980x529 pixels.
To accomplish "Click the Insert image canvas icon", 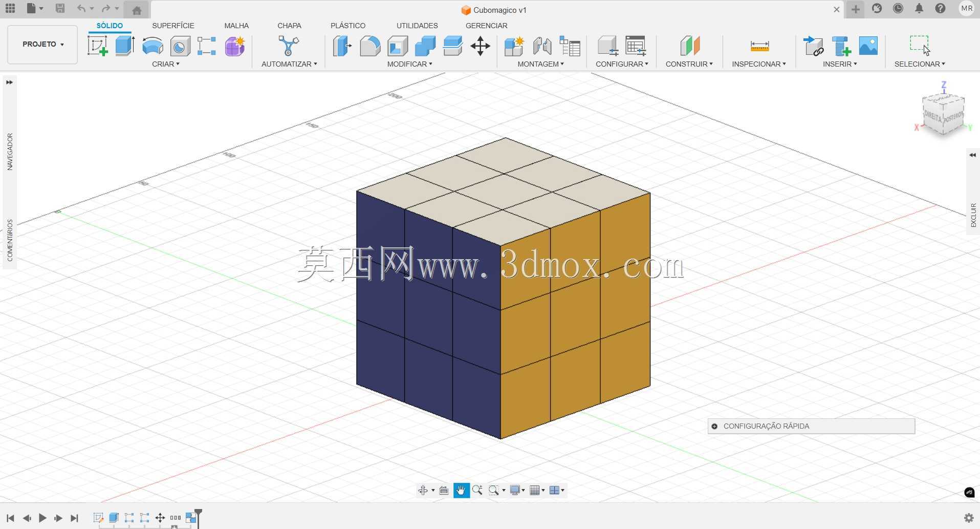I will [868, 46].
